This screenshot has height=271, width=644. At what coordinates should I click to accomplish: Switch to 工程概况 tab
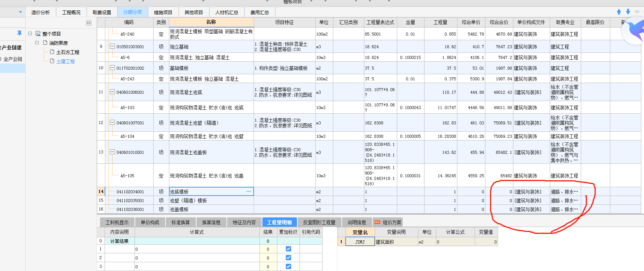click(x=71, y=12)
